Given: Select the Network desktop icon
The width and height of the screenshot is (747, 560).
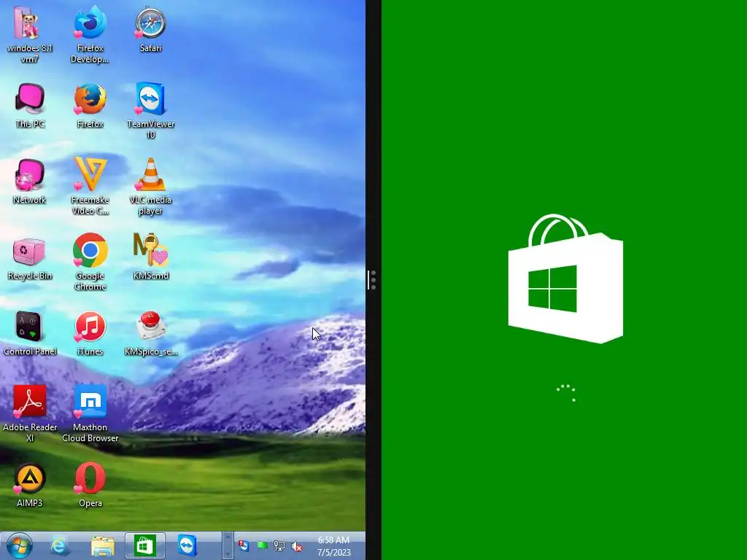Looking at the screenshot, I should click(x=29, y=181).
